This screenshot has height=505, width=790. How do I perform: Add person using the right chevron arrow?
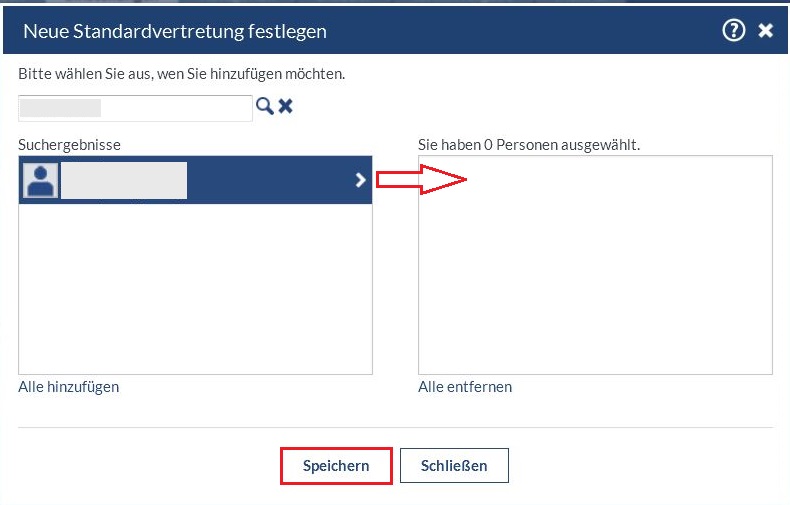click(x=361, y=180)
